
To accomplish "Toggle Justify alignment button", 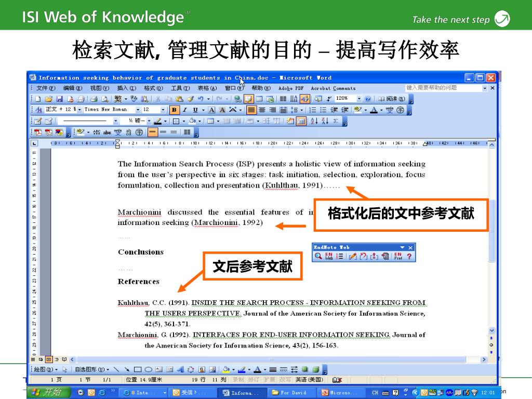I will pos(251,110).
